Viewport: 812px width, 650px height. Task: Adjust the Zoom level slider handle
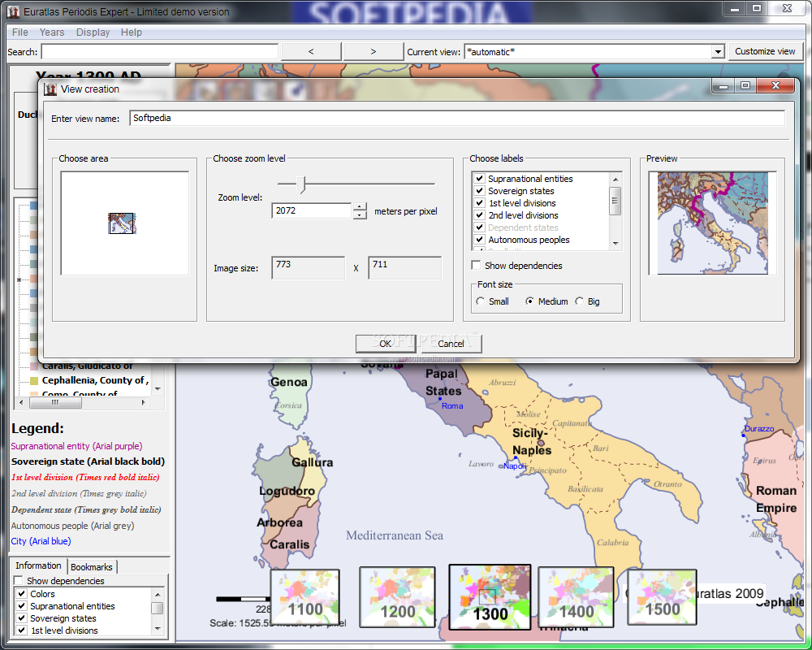point(301,184)
